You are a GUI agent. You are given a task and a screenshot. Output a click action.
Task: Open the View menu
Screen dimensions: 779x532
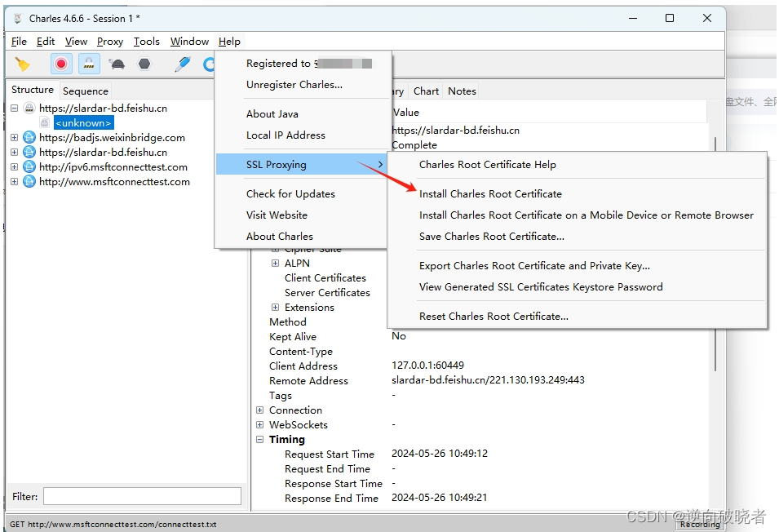pos(76,42)
